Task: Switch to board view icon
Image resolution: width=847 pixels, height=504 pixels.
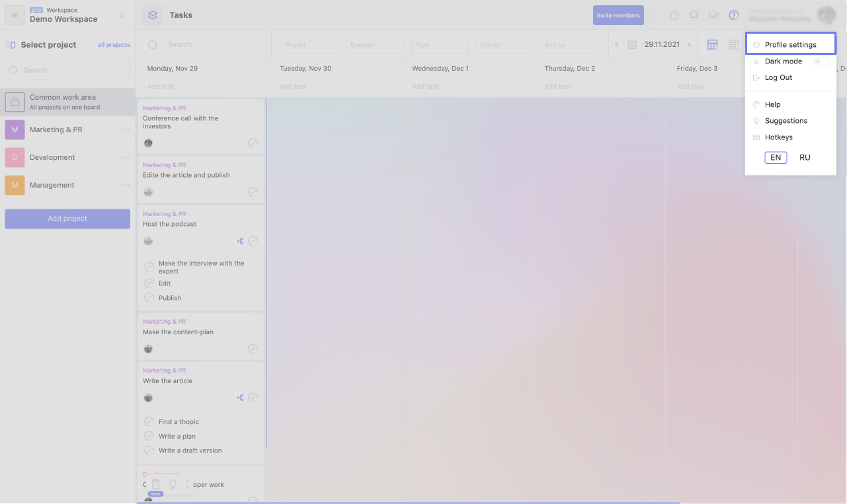Action: [712, 45]
